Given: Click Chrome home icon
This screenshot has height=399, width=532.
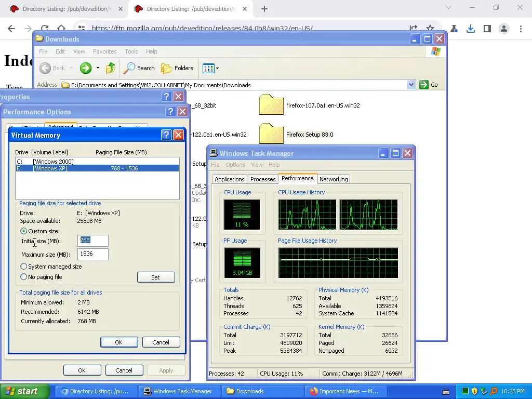Looking at the screenshot, I should point(61,29).
